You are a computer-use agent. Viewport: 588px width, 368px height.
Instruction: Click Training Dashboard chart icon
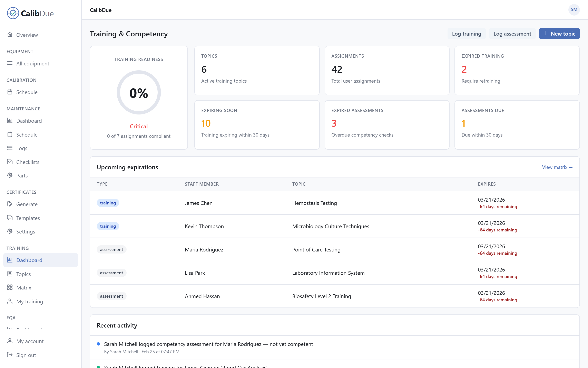10,260
